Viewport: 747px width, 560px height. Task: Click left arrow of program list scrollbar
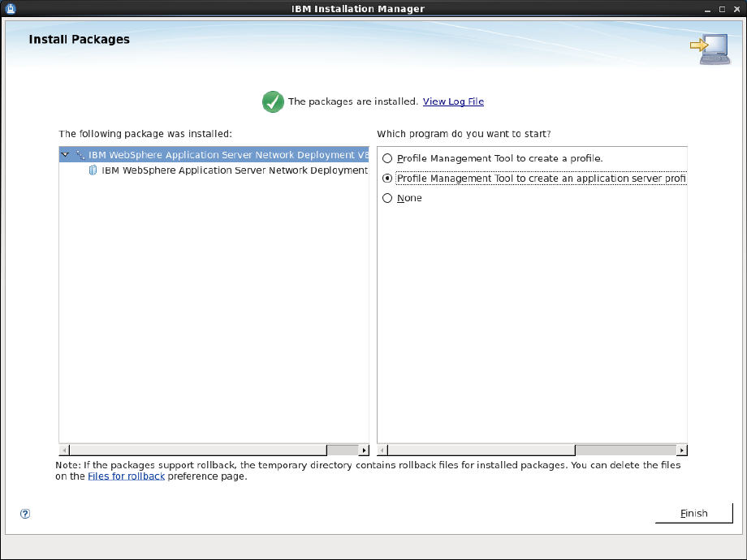point(382,450)
